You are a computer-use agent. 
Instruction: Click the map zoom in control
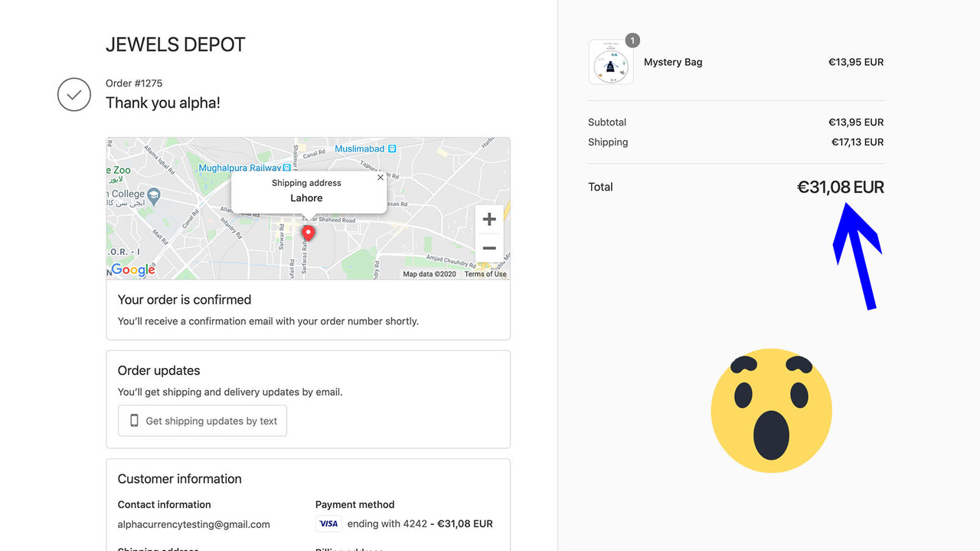pyautogui.click(x=489, y=219)
